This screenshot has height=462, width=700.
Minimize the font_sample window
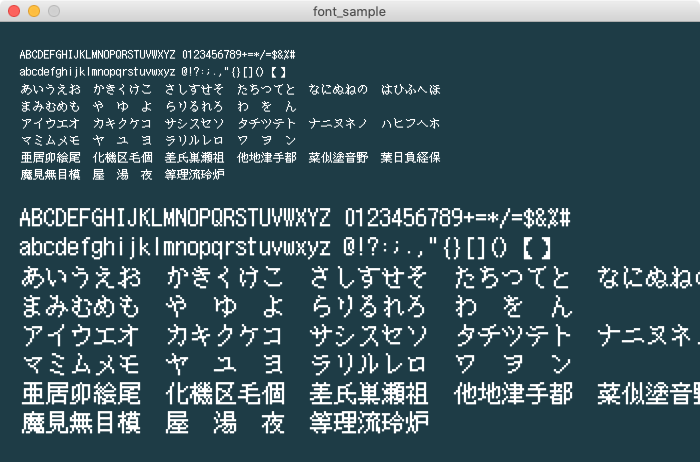(x=33, y=11)
